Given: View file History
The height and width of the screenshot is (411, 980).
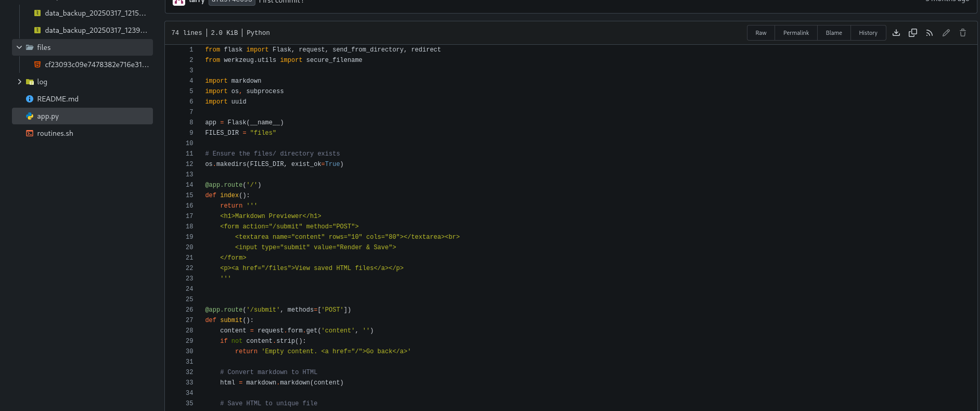Looking at the screenshot, I should [x=868, y=33].
